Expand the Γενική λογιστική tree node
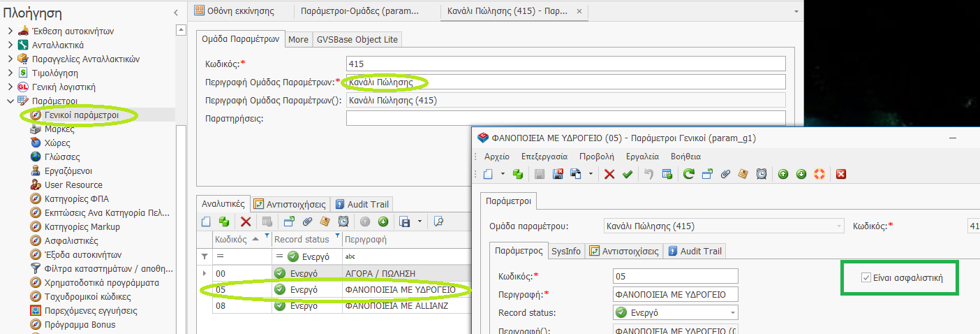Screen dimensions: 980x334 [x=10, y=87]
